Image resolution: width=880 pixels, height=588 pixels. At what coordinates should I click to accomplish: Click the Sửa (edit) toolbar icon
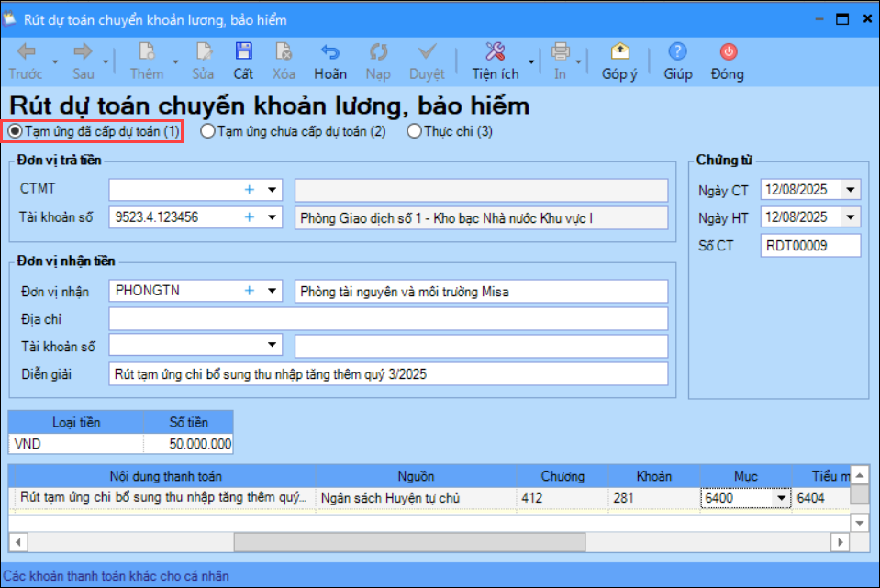203,51
